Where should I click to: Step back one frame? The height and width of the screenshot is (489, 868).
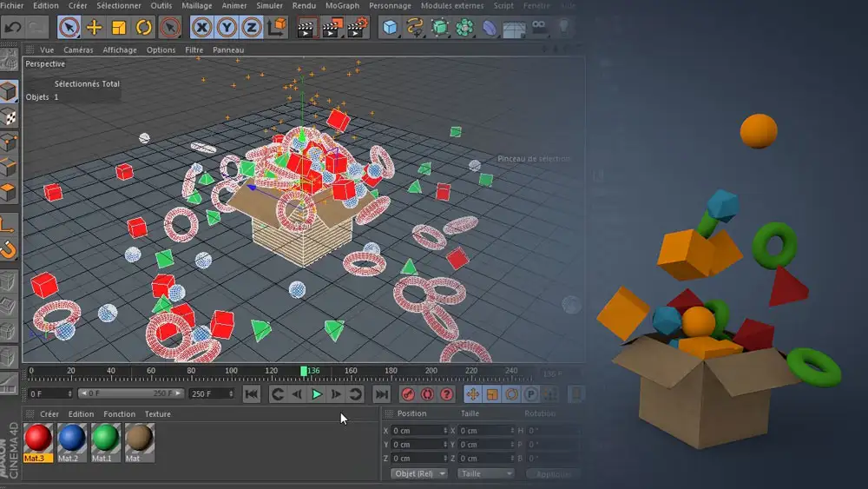pos(297,394)
